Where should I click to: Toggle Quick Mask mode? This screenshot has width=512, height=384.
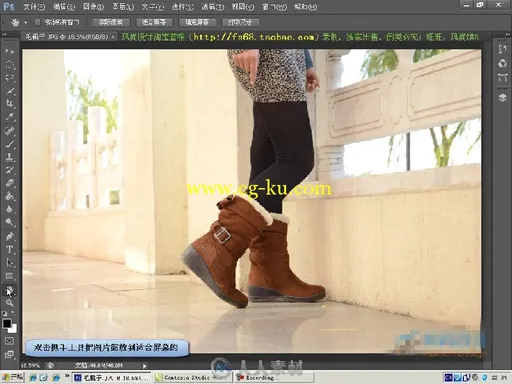point(9,341)
